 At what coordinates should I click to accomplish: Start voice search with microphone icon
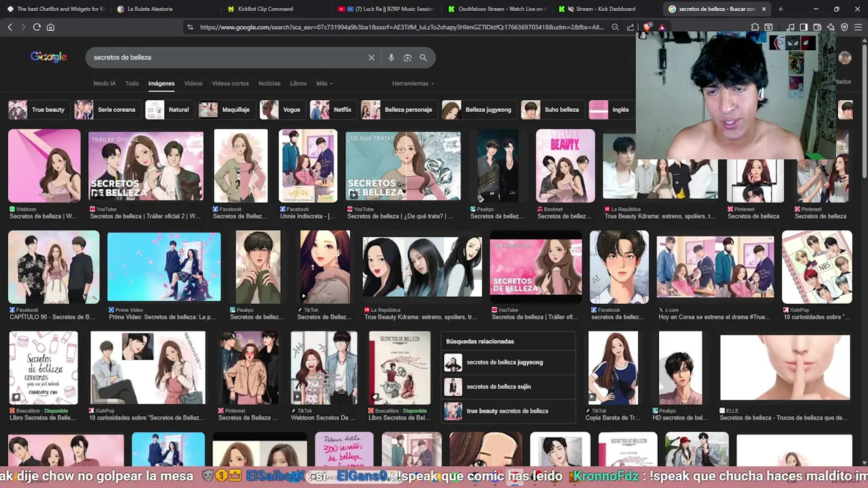pos(391,58)
